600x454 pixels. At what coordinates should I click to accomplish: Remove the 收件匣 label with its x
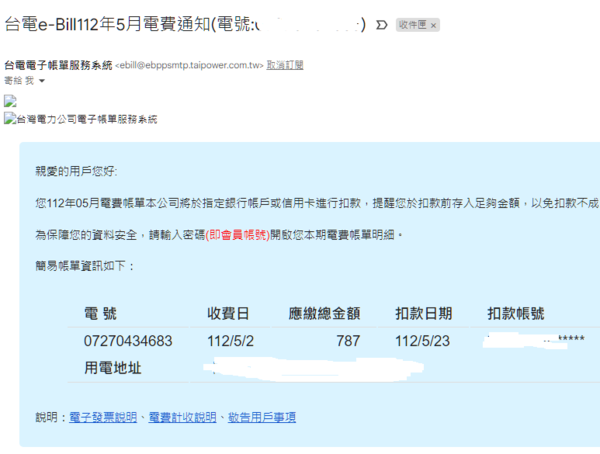click(433, 24)
